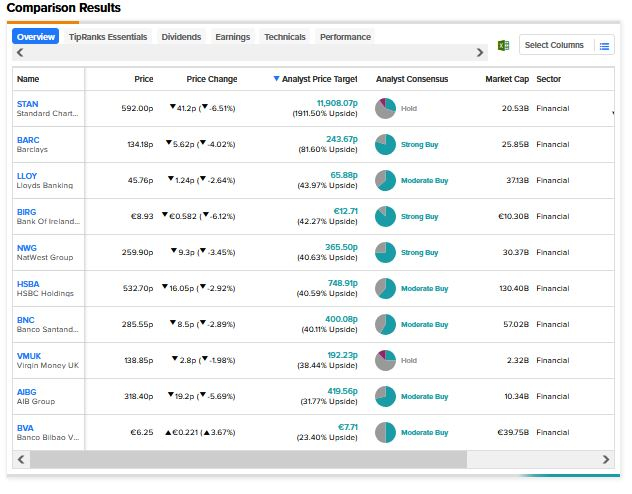Click the BIRG analyst consensus pie chart
Viewport: 632px width, 494px height.
point(385,216)
